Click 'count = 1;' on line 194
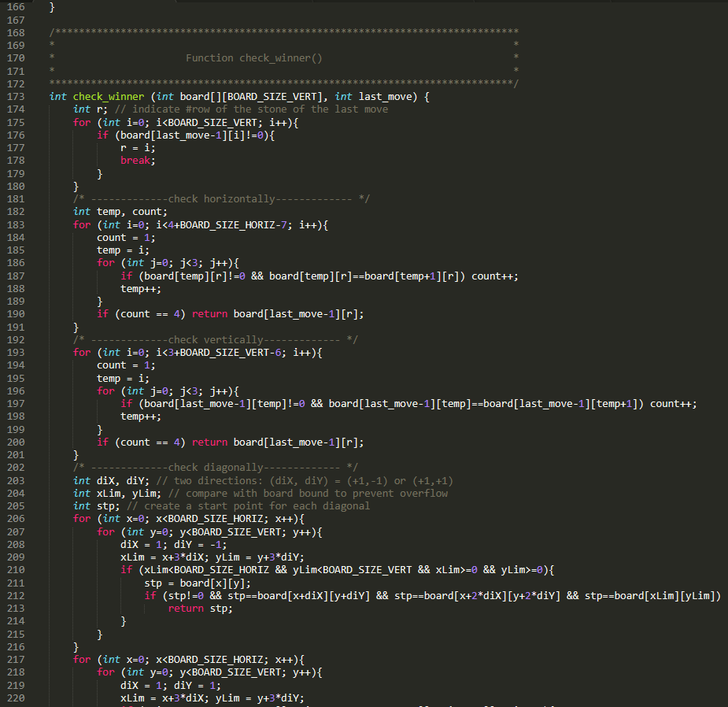Image resolution: width=728 pixels, height=707 pixels. point(126,365)
